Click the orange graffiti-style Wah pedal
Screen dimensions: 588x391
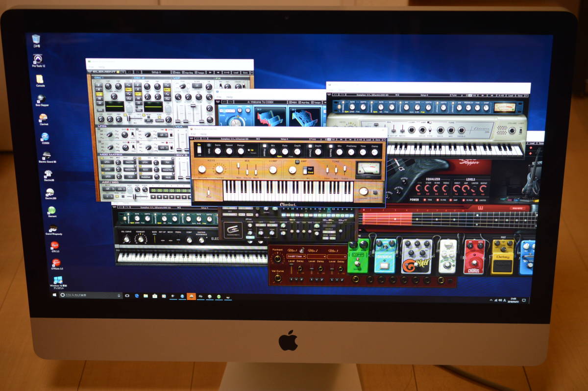coord(417,256)
